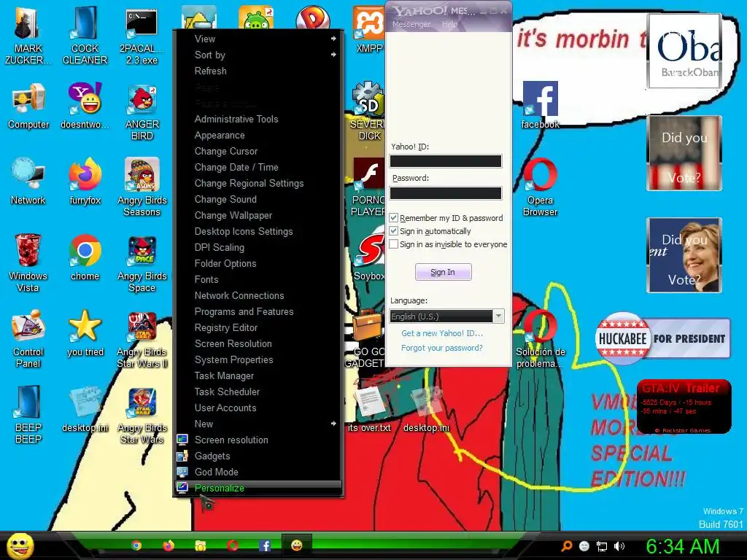Click 'Get a new Yahoo! ID...' link

(441, 333)
